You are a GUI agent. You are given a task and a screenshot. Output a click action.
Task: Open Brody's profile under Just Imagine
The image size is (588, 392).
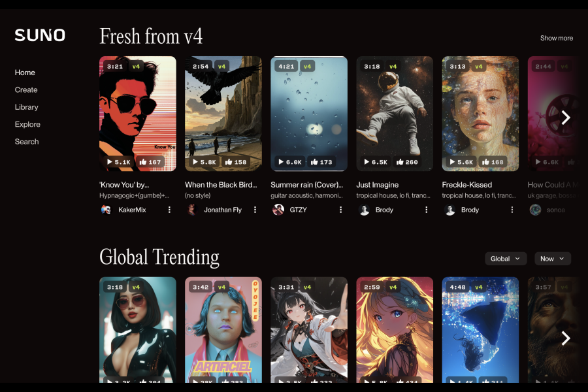(384, 210)
